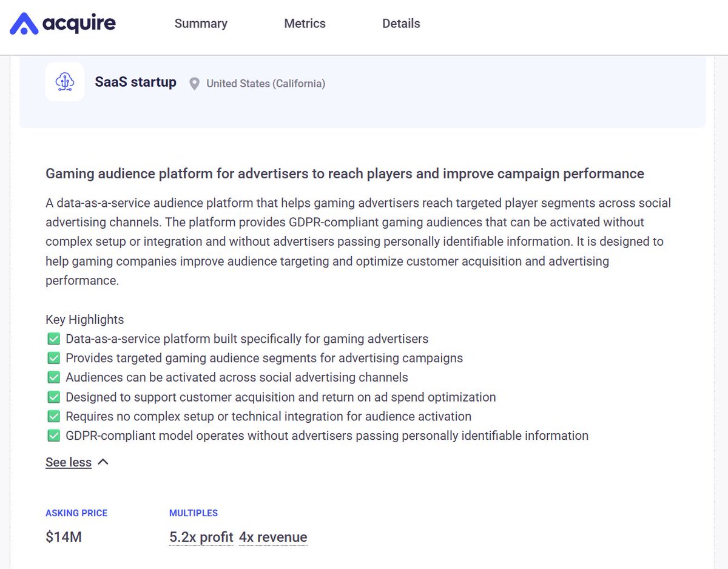Click the See less link
Screen dimensions: 728x569
tap(69, 462)
